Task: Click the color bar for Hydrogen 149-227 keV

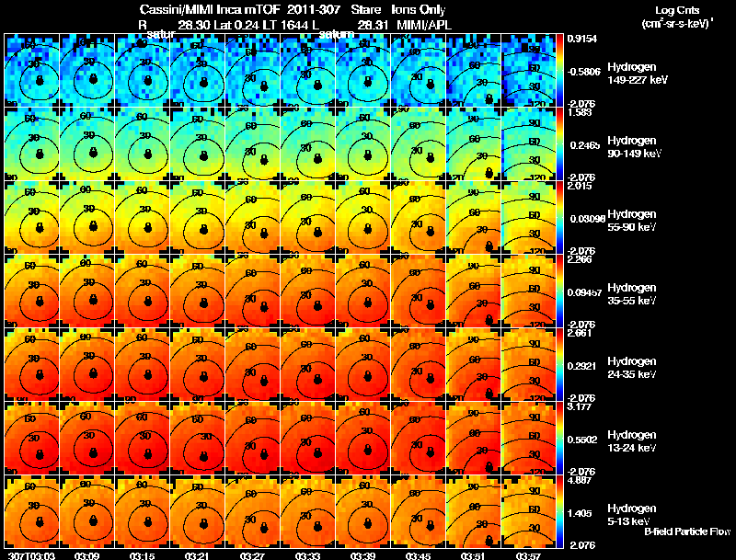Action: coord(560,71)
